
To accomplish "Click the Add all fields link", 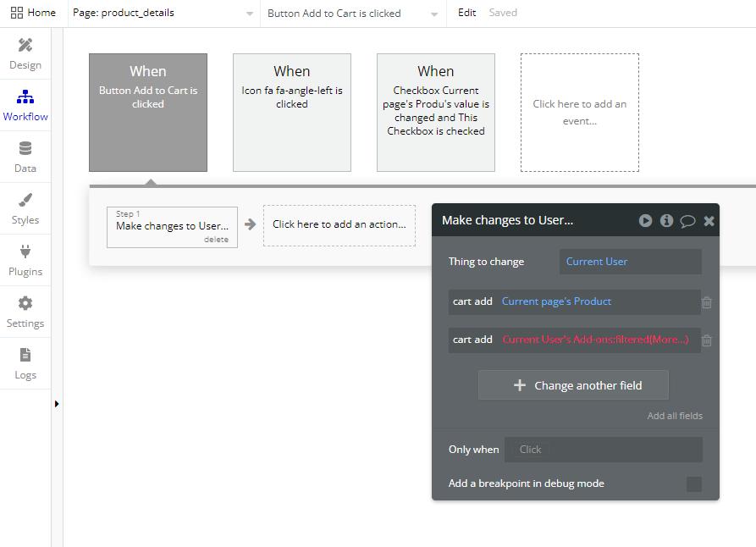I will pyautogui.click(x=675, y=416).
